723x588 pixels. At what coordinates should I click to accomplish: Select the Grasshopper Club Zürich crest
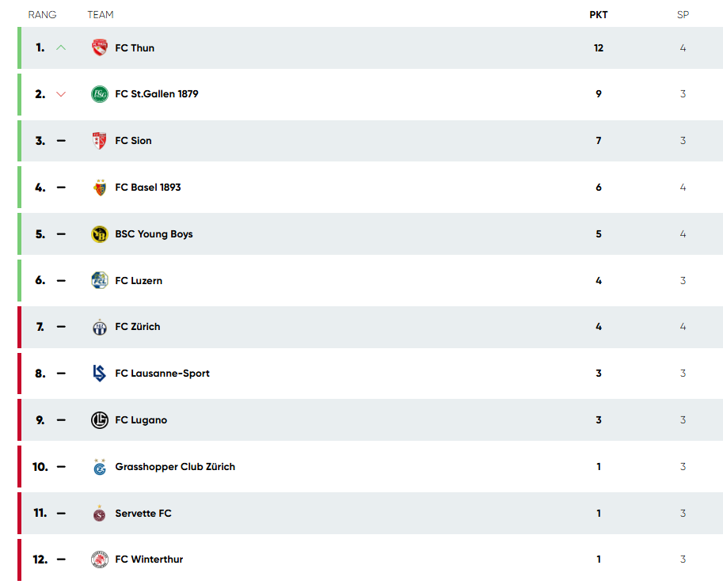tap(100, 467)
